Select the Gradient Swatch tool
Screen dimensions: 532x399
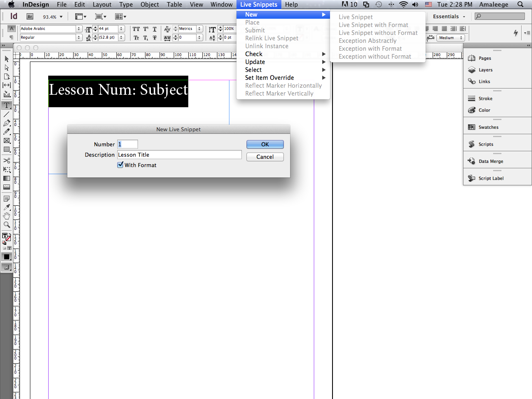click(x=7, y=178)
